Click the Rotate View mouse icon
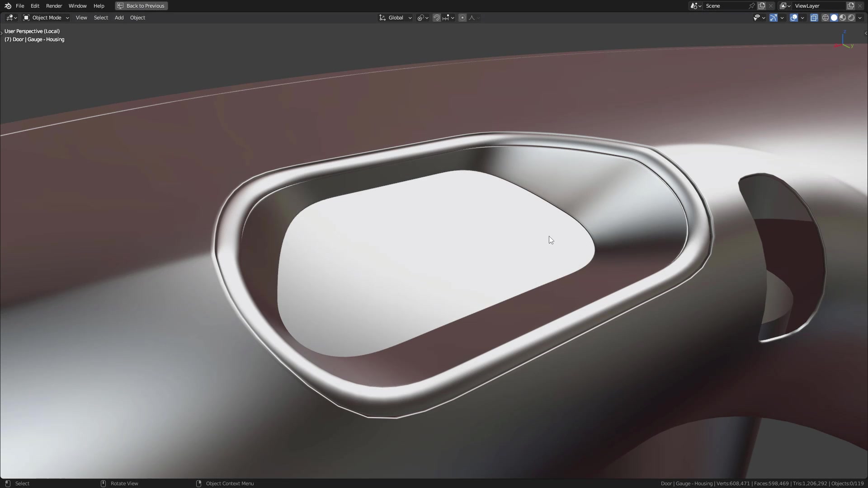Screen dimensions: 868x488 103,483
